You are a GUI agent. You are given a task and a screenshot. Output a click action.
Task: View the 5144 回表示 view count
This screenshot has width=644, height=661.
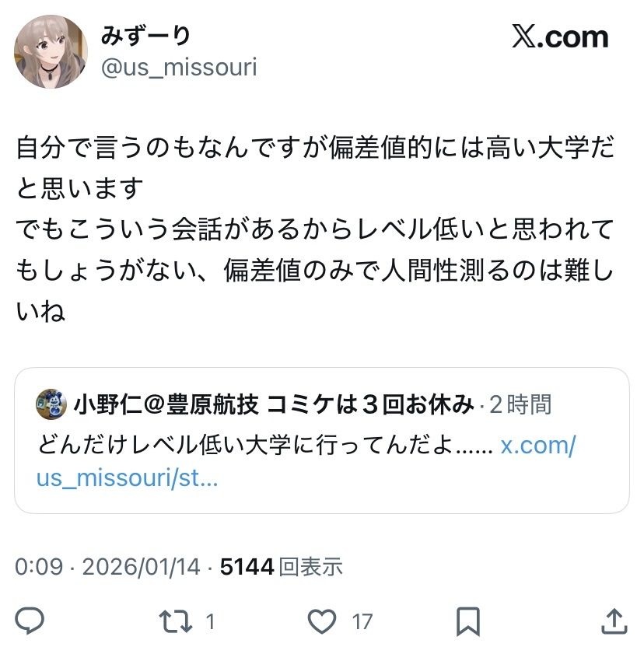[282, 566]
